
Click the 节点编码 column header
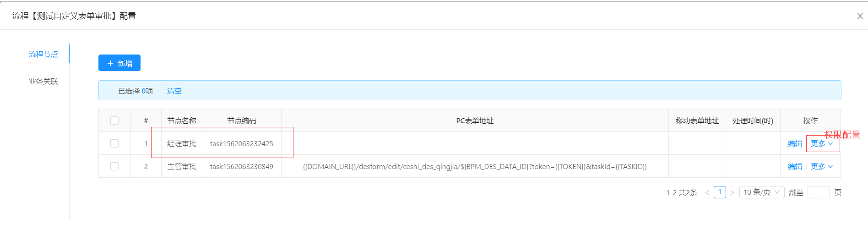coord(242,120)
